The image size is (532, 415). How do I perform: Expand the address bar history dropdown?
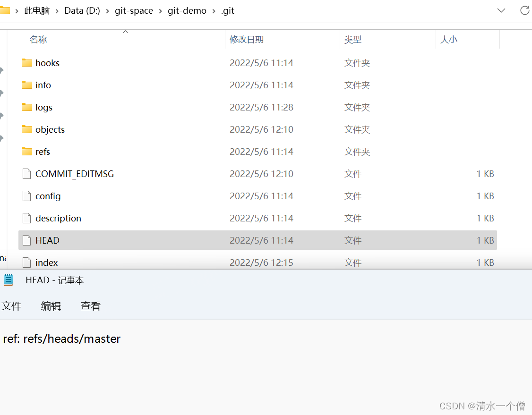click(x=501, y=10)
